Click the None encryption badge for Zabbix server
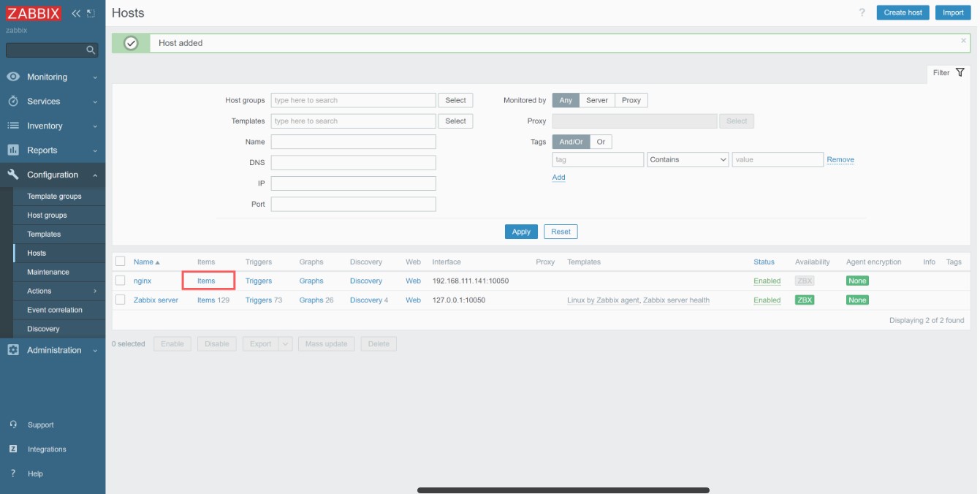The width and height of the screenshot is (980, 494). [857, 300]
